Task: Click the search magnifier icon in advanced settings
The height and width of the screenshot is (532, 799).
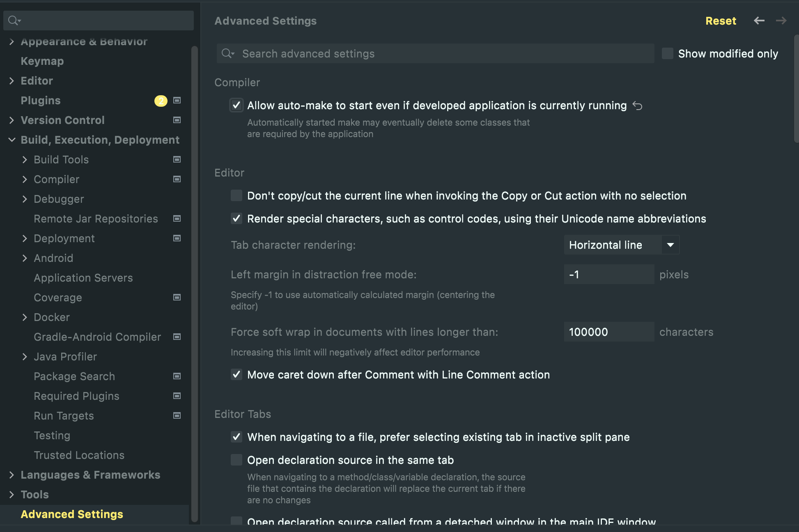Action: click(227, 53)
